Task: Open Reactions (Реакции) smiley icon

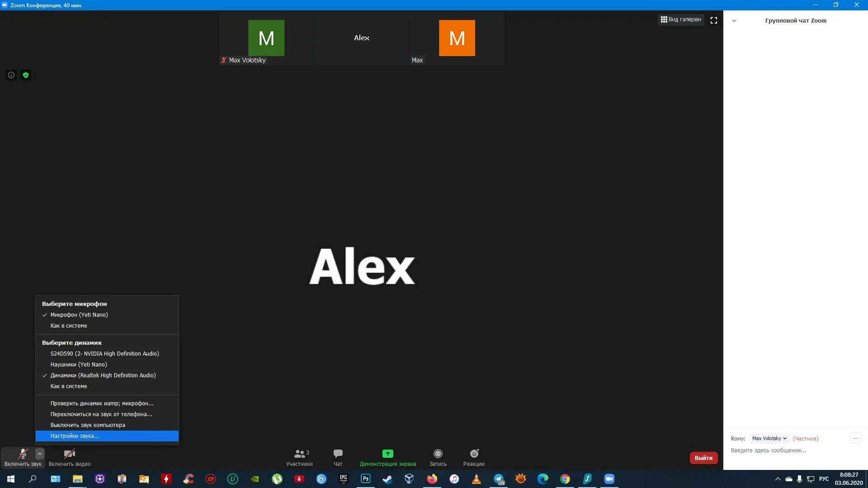Action: (474, 454)
